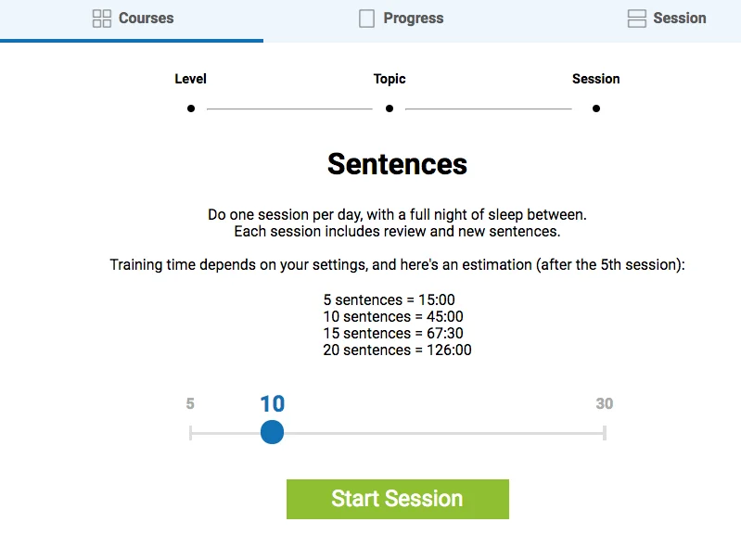Click the slider's left end at 5
This screenshot has width=741, height=560.
[191, 433]
